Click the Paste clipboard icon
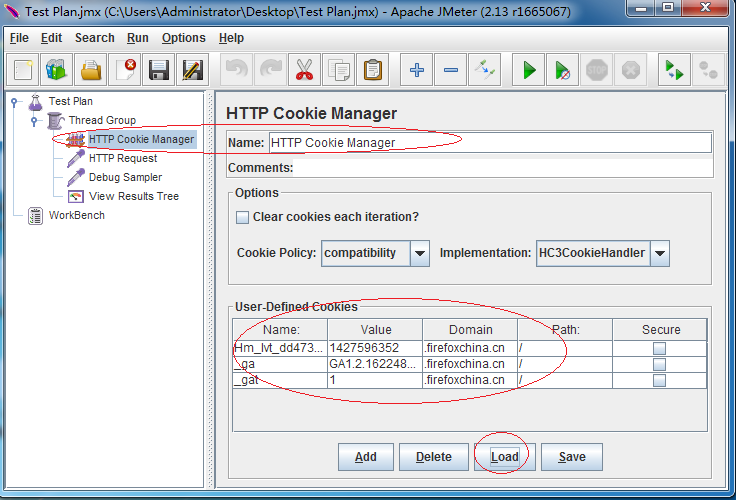 [373, 70]
